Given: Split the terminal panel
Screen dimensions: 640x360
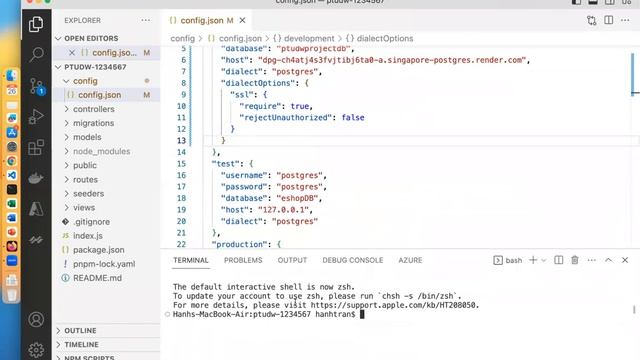Looking at the screenshot, I should pos(559,260).
